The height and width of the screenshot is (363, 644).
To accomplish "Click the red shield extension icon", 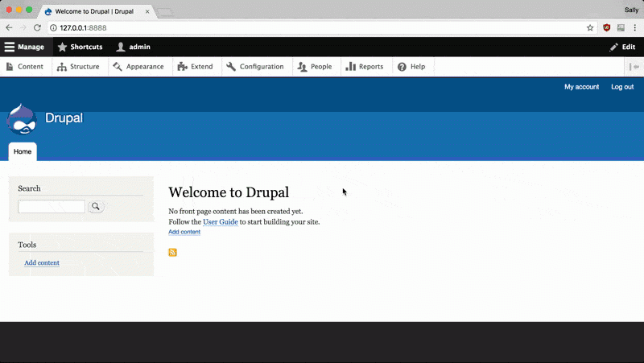I will [x=607, y=28].
